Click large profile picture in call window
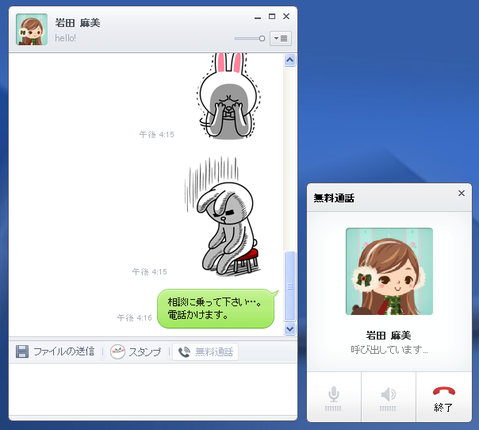The width and height of the screenshot is (479, 430). [x=389, y=271]
